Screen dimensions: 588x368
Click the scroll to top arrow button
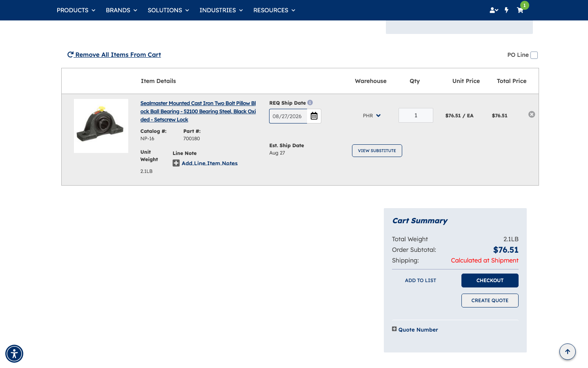pos(568,352)
